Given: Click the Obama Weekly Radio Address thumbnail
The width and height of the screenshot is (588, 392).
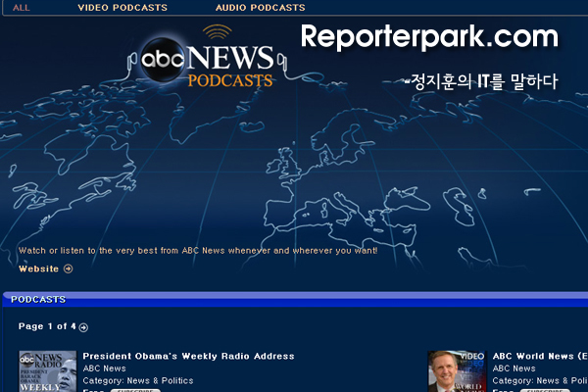Looking at the screenshot, I should coord(48,371).
